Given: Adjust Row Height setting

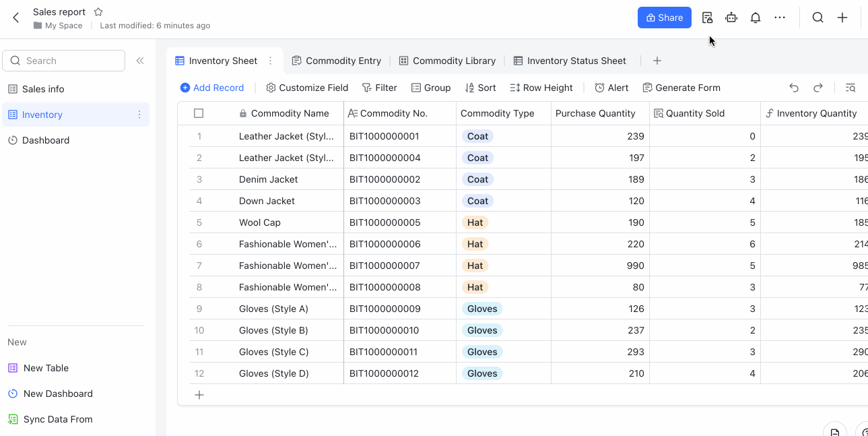Looking at the screenshot, I should click(541, 88).
